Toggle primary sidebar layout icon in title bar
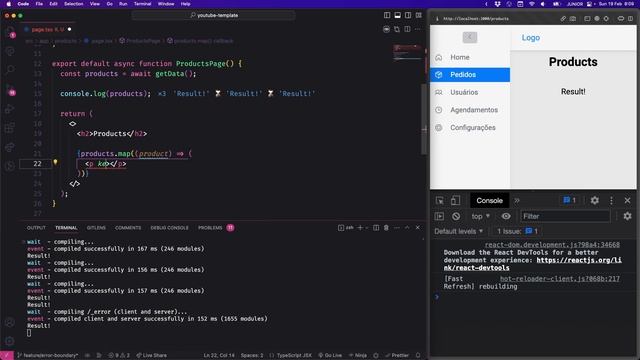Image resolution: width=640 pixels, height=360 pixels. pyautogui.click(x=387, y=15)
